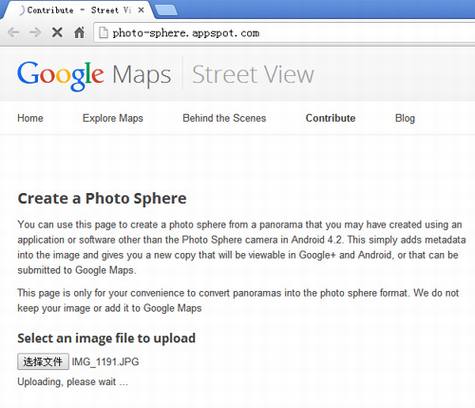Screen dimensions: 475x408
Task: Select the Contribute navigation item
Action: [331, 118]
